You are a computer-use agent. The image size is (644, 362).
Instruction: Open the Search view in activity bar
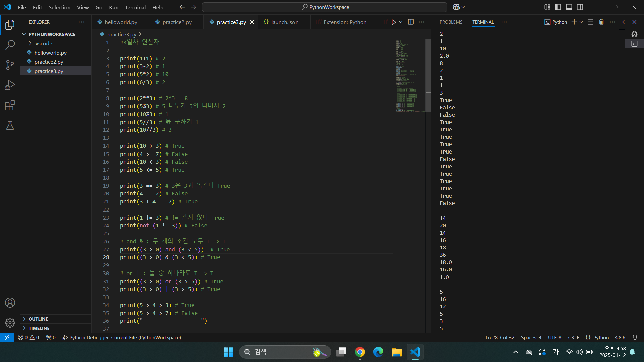tap(10, 45)
